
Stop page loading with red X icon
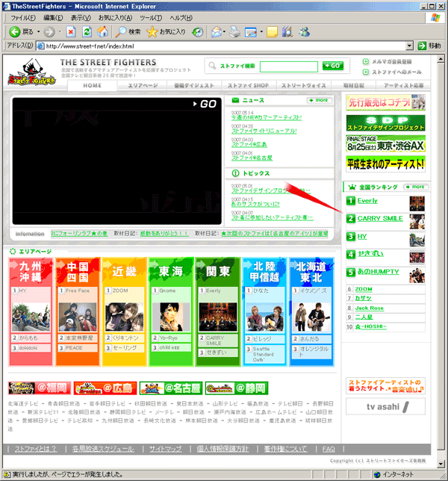pyautogui.click(x=71, y=31)
